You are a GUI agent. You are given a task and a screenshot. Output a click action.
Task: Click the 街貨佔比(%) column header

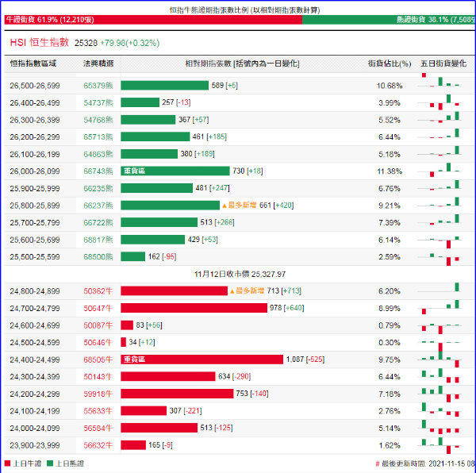click(390, 63)
